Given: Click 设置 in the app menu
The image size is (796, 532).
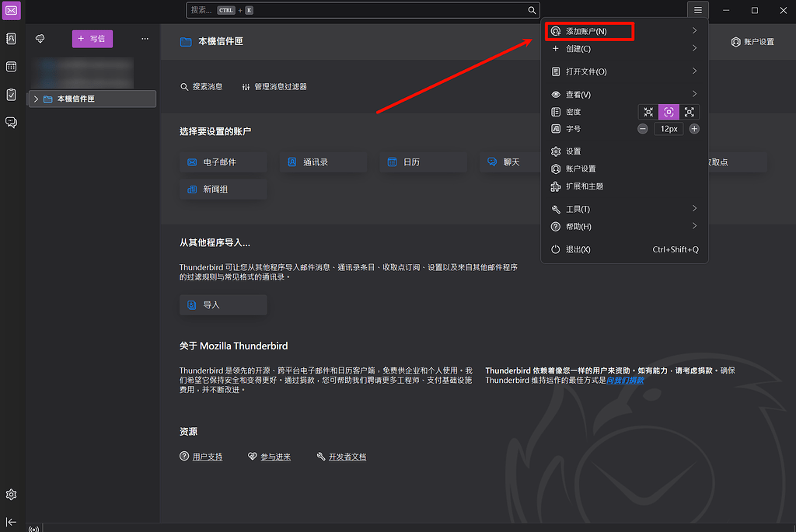Looking at the screenshot, I should pyautogui.click(x=624, y=151).
